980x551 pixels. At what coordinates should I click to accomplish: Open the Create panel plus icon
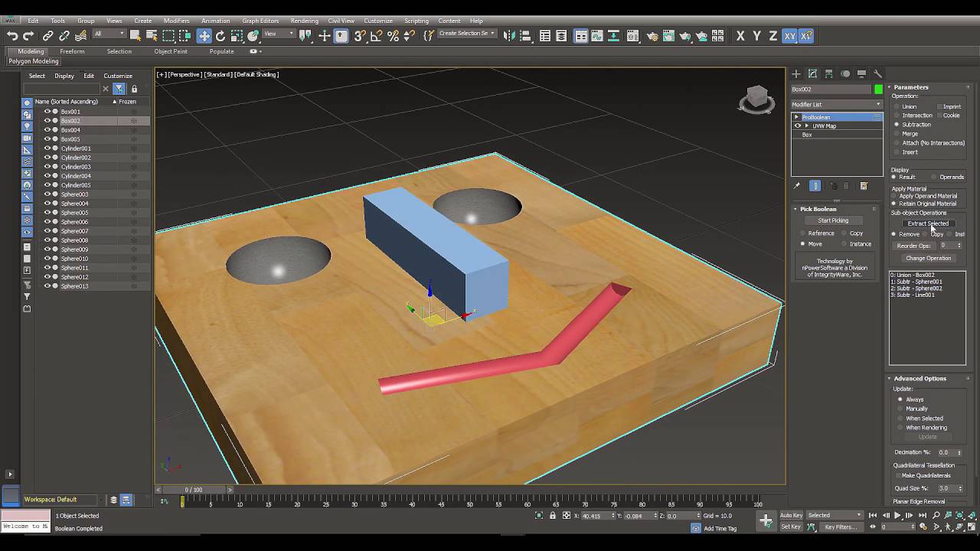[796, 74]
